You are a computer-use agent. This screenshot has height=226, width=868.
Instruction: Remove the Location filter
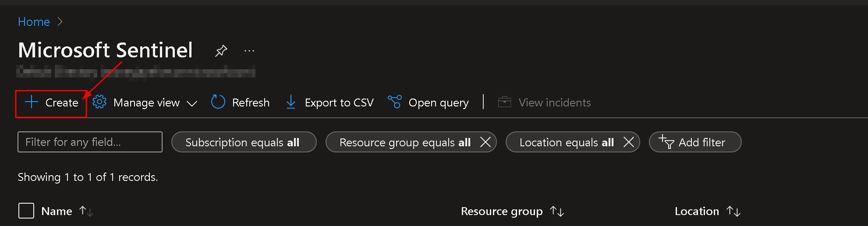628,142
